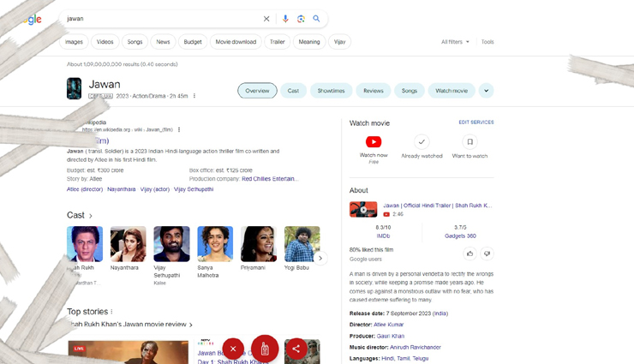Open the Top stories options dots

[111, 312]
